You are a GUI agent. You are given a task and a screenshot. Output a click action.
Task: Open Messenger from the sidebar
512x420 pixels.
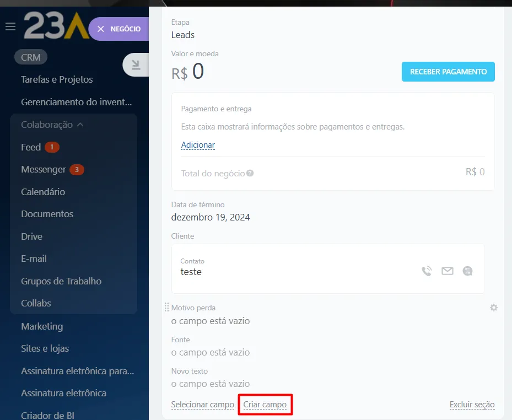click(44, 169)
